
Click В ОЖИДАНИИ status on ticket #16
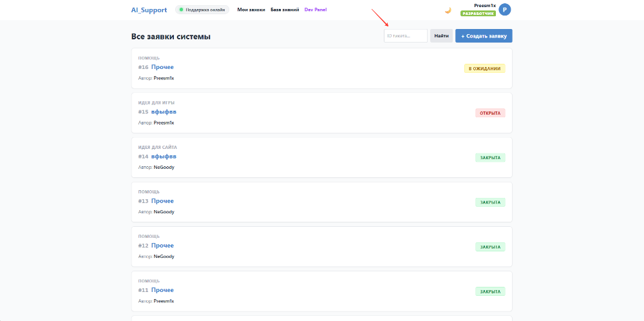click(485, 68)
